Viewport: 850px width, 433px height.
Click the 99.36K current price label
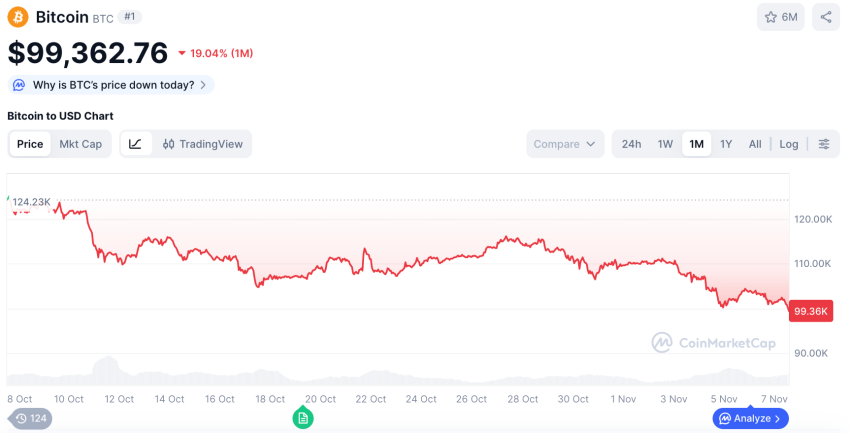810,311
